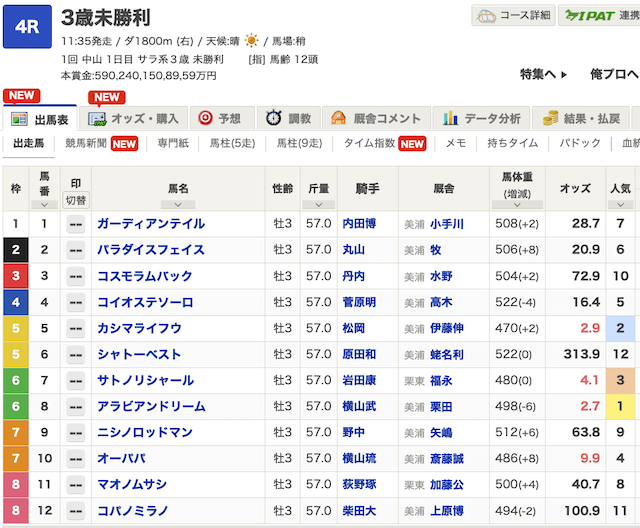The width and height of the screenshot is (640, 528).
Task: Toggle the 切替 switch in the 印 column
Action: tap(75, 199)
